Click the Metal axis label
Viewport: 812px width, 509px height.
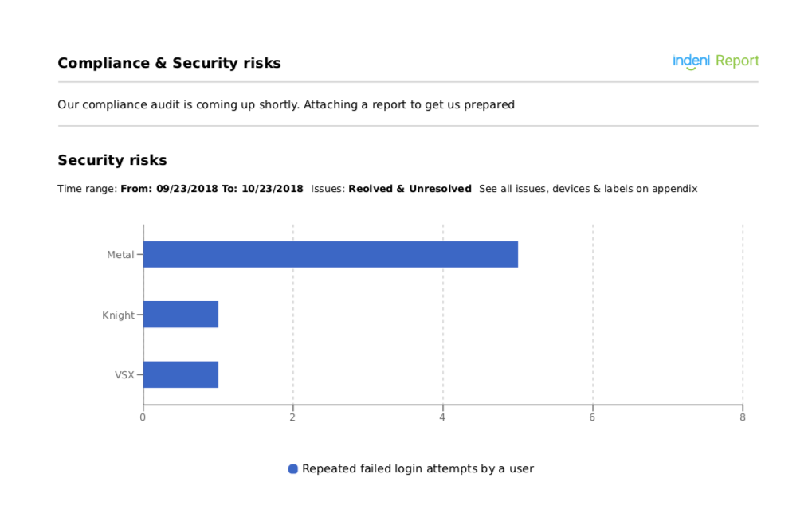[120, 255]
